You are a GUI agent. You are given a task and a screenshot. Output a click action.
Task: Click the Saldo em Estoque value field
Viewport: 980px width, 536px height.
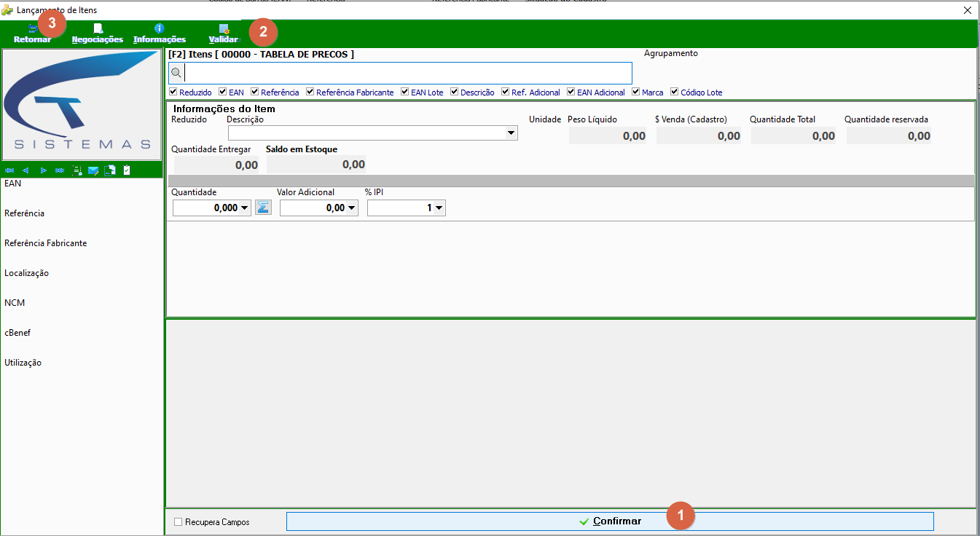(316, 165)
